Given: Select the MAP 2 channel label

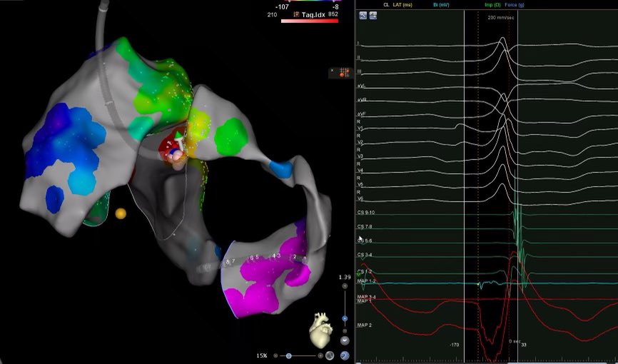Looking at the screenshot, I should [x=364, y=325].
